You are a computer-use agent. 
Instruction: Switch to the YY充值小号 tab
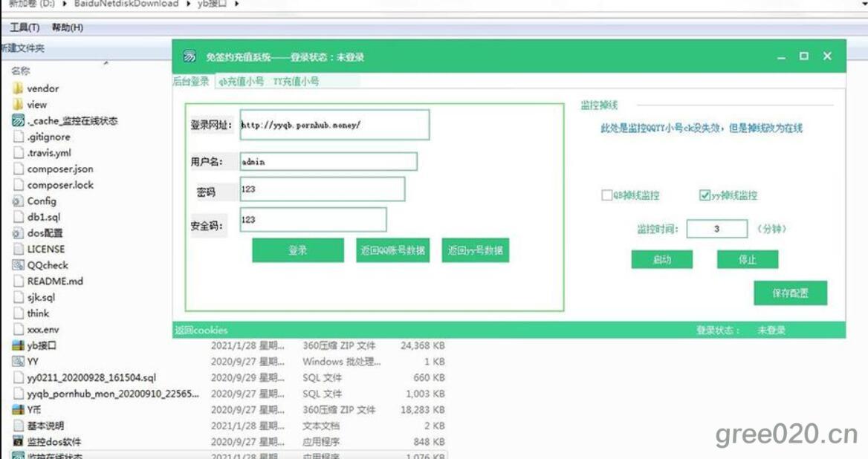(x=296, y=82)
